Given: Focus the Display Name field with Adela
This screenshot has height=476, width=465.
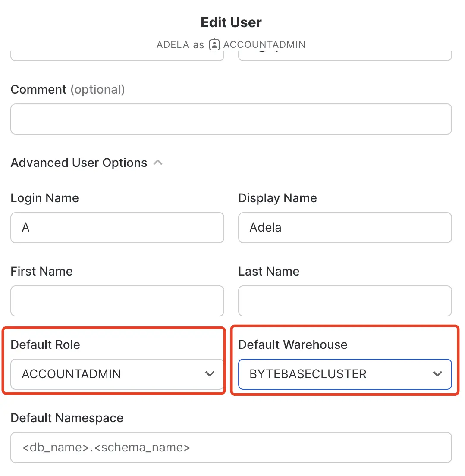Looking at the screenshot, I should (x=345, y=228).
